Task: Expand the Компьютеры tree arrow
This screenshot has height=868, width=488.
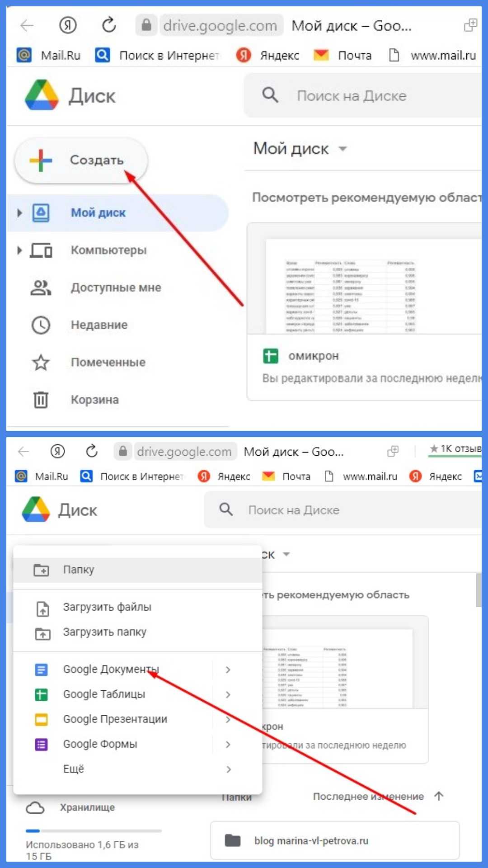Action: click(19, 250)
